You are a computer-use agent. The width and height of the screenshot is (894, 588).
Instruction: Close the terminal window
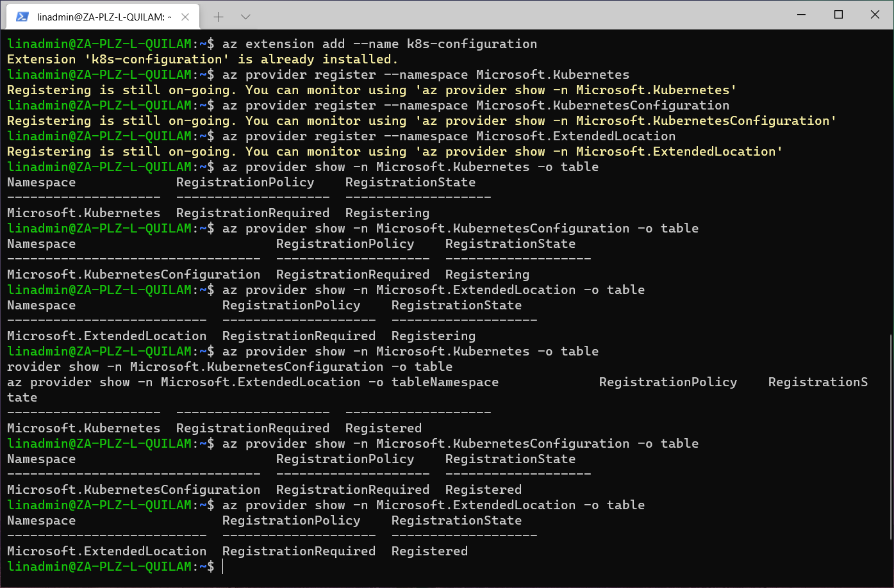click(x=875, y=14)
